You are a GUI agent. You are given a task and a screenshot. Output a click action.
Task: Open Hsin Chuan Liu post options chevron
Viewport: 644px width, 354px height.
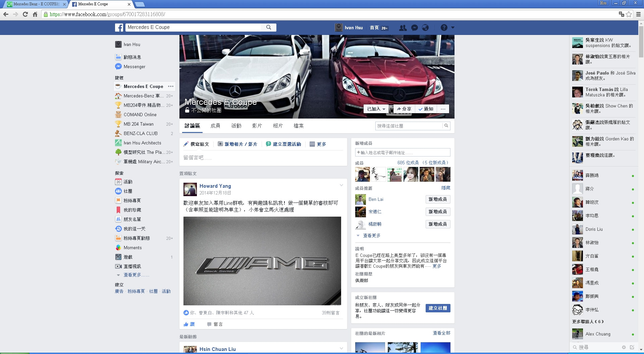point(341,348)
